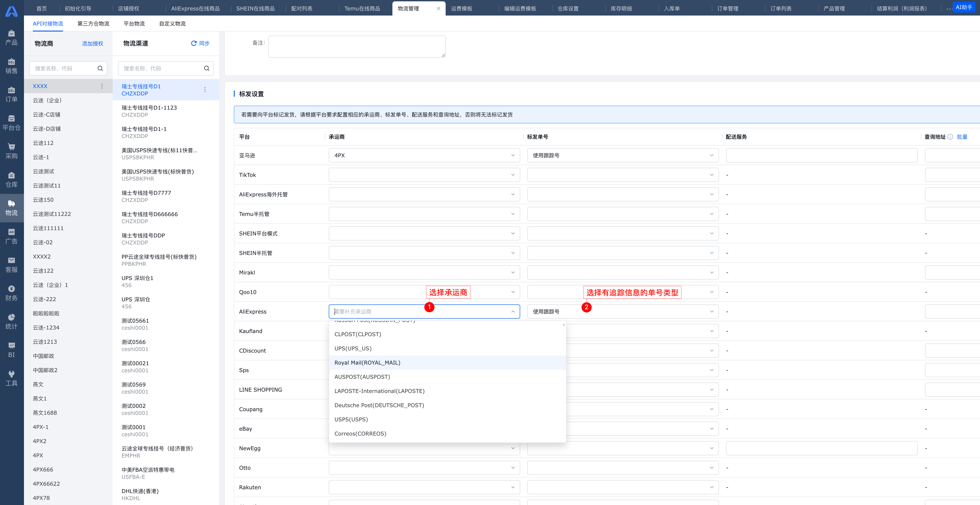Open the 销售 sidebar module
Screen dimensions: 980x505
(11, 66)
